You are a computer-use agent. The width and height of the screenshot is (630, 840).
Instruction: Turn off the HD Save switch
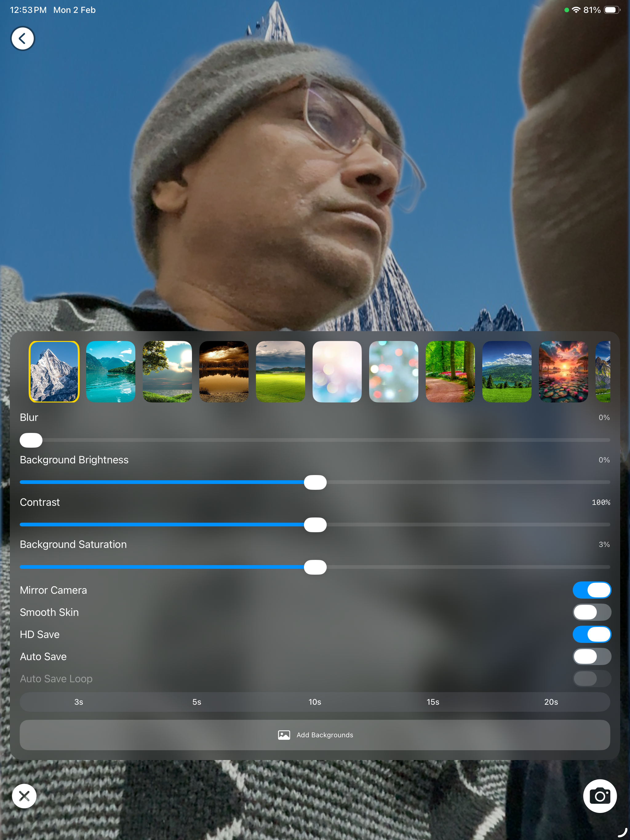(x=592, y=634)
